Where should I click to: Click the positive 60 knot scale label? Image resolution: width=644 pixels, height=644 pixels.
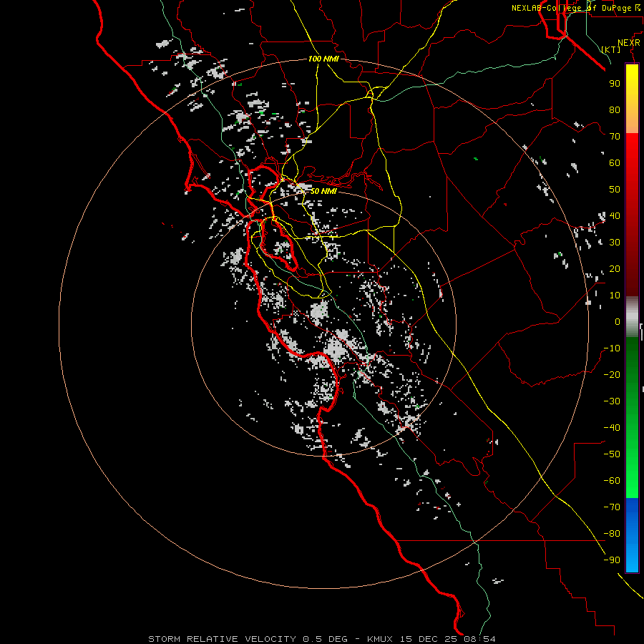click(615, 163)
